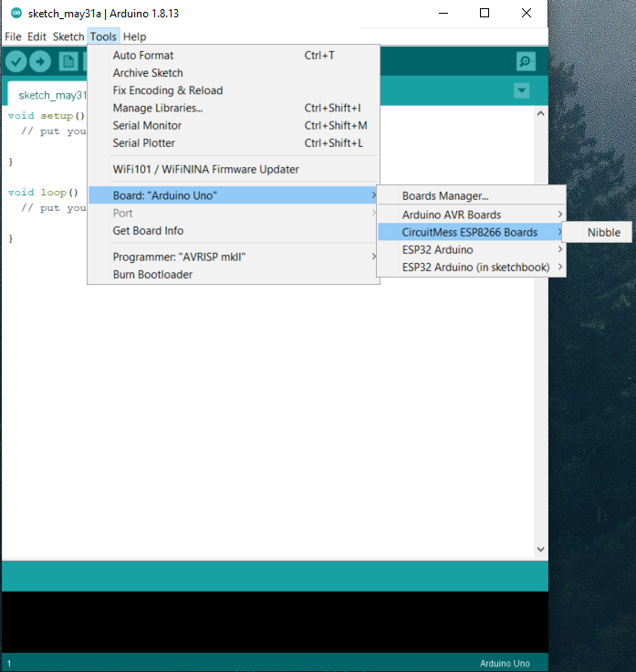
Task: Open the Serial Monitor magnifier icon
Action: pos(526,62)
